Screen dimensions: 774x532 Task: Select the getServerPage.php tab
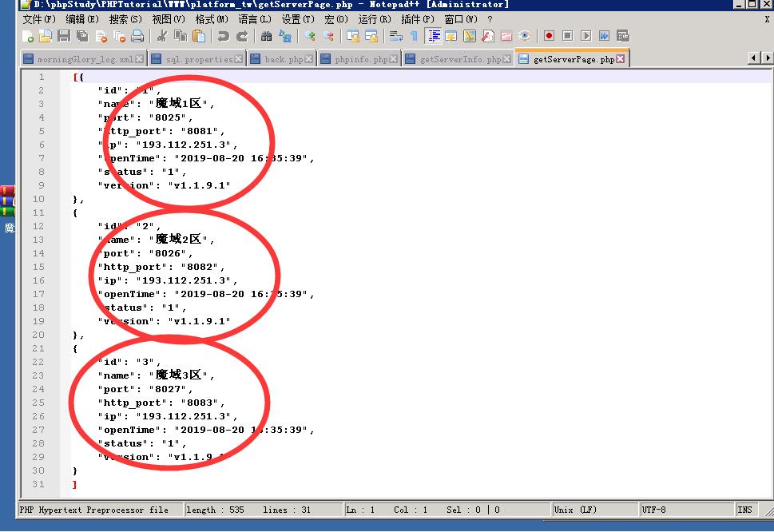coord(572,59)
